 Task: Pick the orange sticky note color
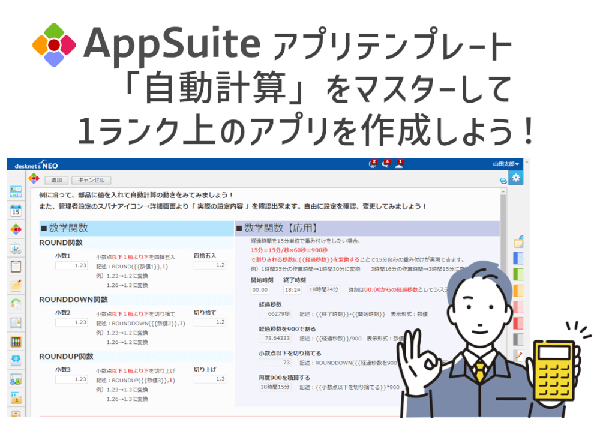pos(518,290)
